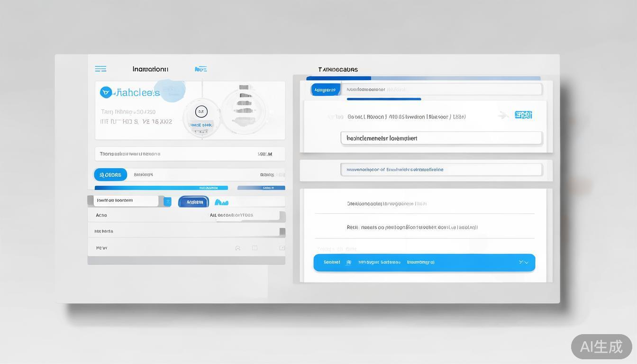Click the blue circular arrow logo icon
The image size is (637, 364).
point(106,92)
